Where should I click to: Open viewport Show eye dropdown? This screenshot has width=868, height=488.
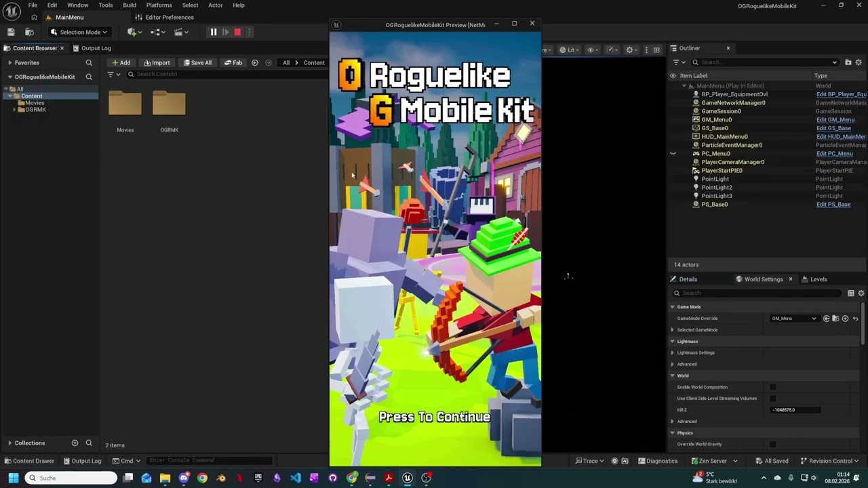pos(592,49)
